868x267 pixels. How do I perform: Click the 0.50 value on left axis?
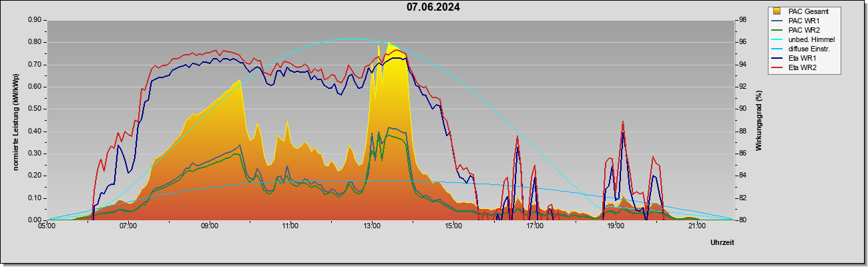(x=35, y=109)
